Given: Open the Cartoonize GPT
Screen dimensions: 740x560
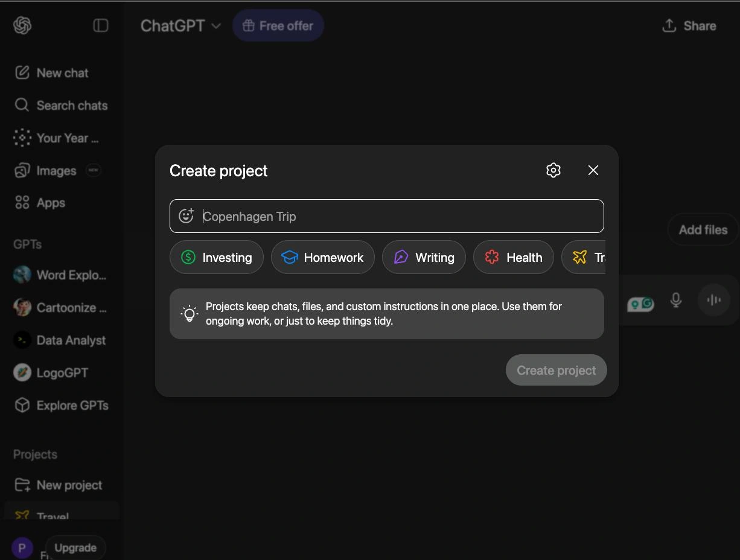Looking at the screenshot, I should click(60, 308).
